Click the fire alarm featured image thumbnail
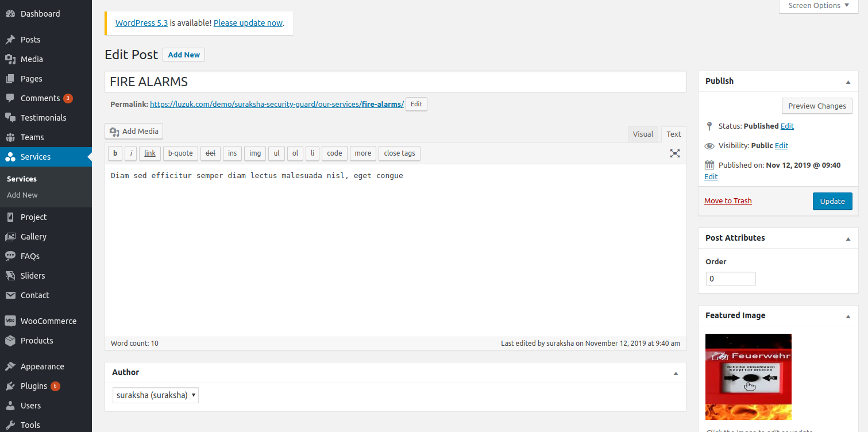This screenshot has width=868, height=432. (748, 376)
